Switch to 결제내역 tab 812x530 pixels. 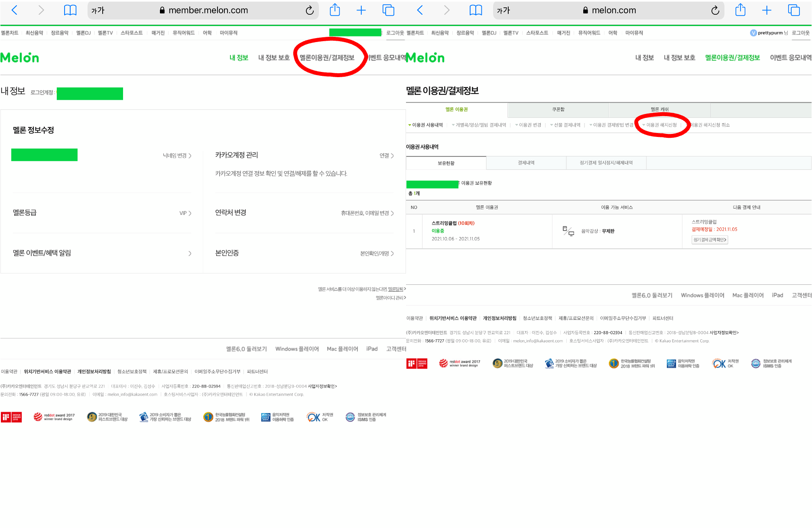pos(526,163)
